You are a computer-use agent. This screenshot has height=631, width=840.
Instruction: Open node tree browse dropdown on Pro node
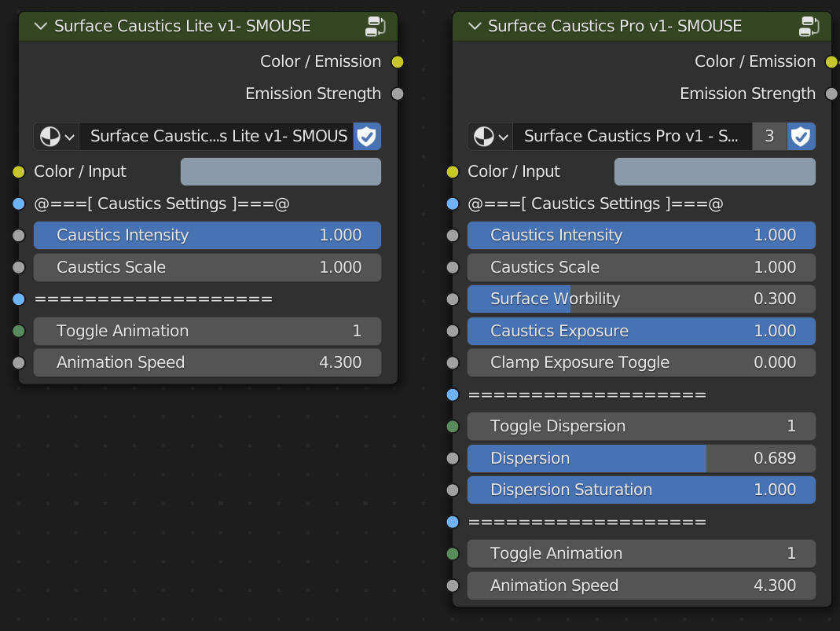[x=490, y=136]
